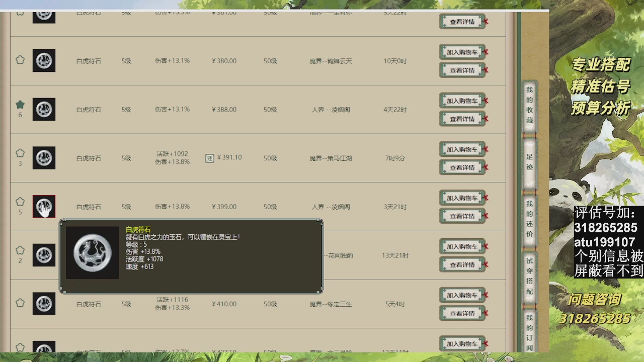Click the red-highlighted item icon in the ¥399.00 row

point(44,207)
